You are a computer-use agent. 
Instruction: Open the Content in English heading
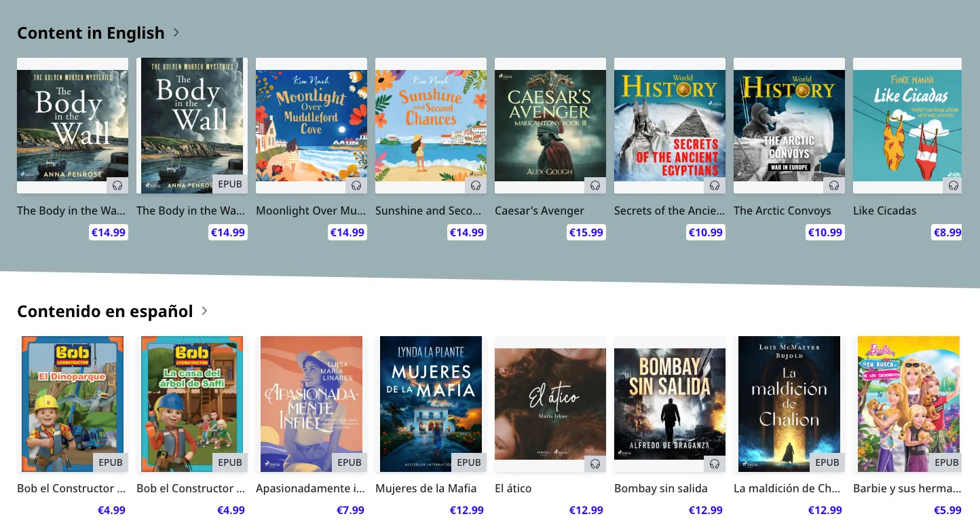tap(91, 33)
